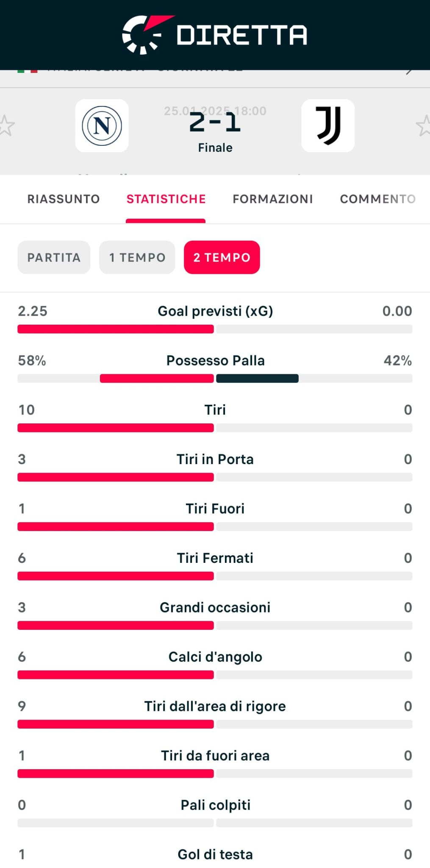The height and width of the screenshot is (868, 430).
Task: Select the 1 TEMPO period filter
Action: 137,257
